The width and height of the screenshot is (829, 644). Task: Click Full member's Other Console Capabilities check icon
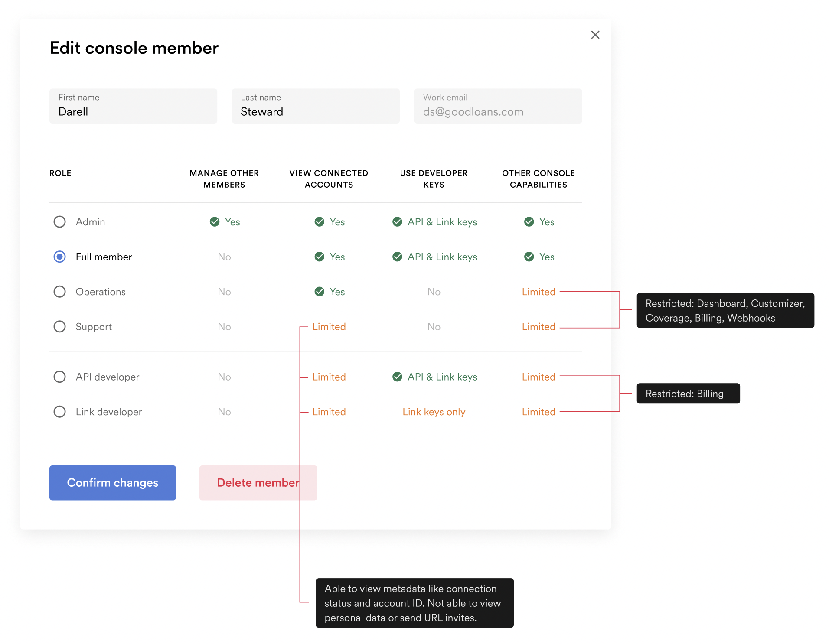coord(529,257)
